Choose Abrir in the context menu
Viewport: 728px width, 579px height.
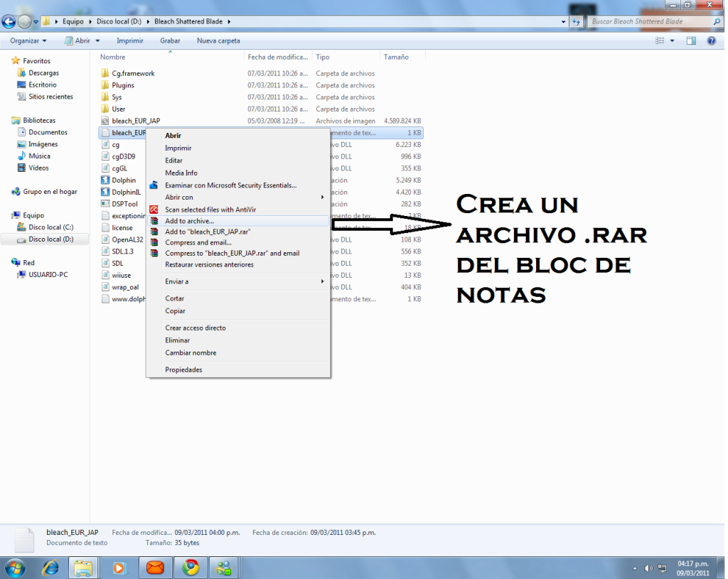(x=173, y=136)
